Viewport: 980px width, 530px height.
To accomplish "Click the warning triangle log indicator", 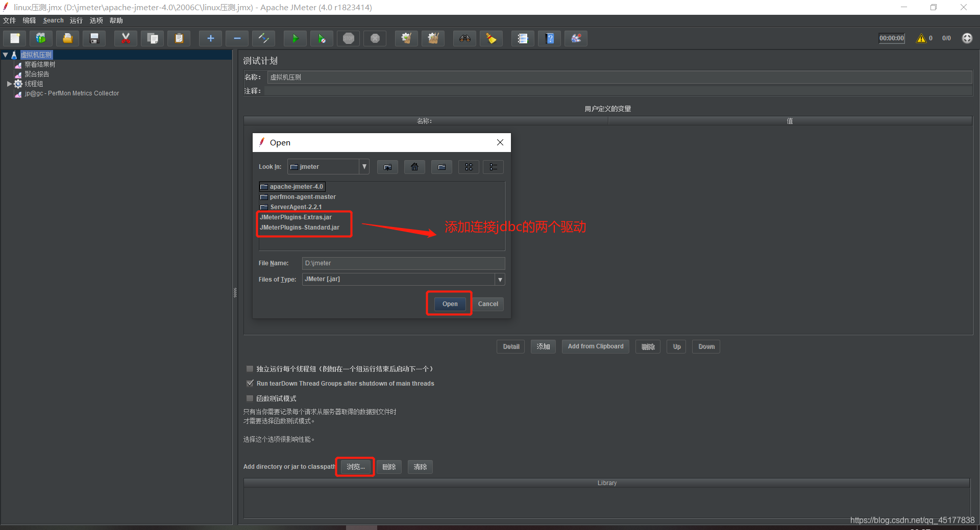I will click(921, 38).
